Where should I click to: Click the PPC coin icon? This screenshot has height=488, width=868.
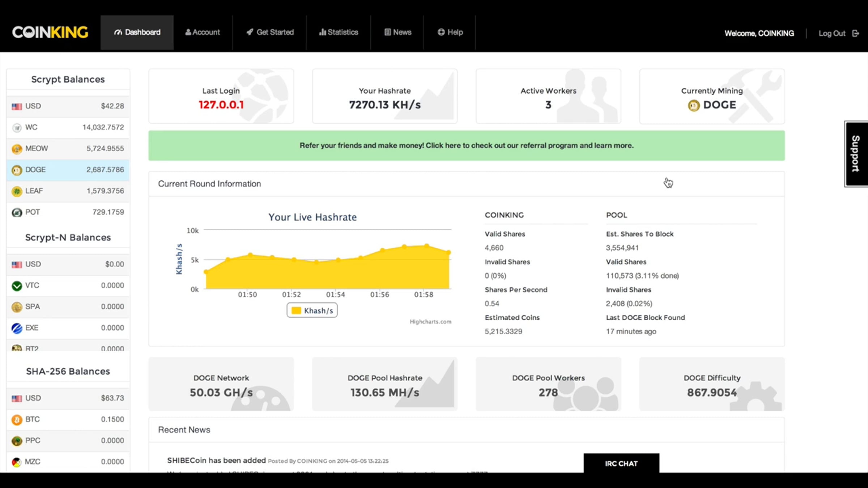(x=17, y=441)
